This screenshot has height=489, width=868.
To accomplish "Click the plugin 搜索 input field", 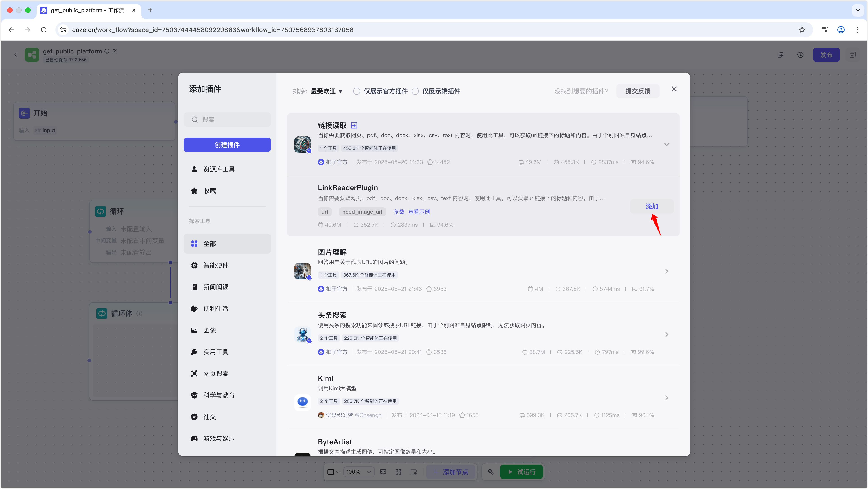I will [x=232, y=120].
